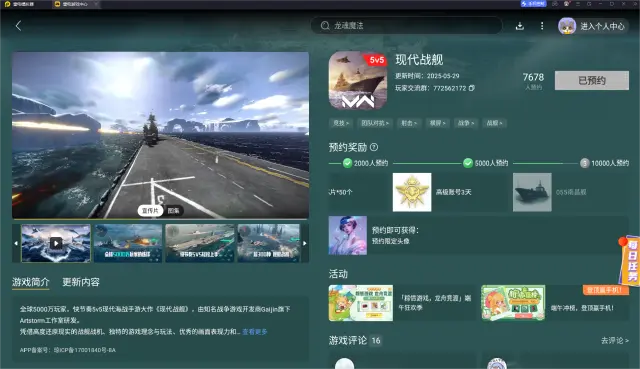
Task: Click the 更新时间 2025-05-29 text
Action: pos(427,76)
